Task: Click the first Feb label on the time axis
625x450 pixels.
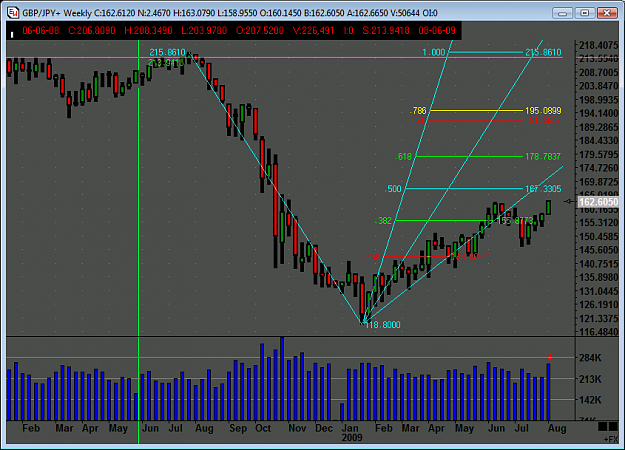Action: (x=31, y=428)
